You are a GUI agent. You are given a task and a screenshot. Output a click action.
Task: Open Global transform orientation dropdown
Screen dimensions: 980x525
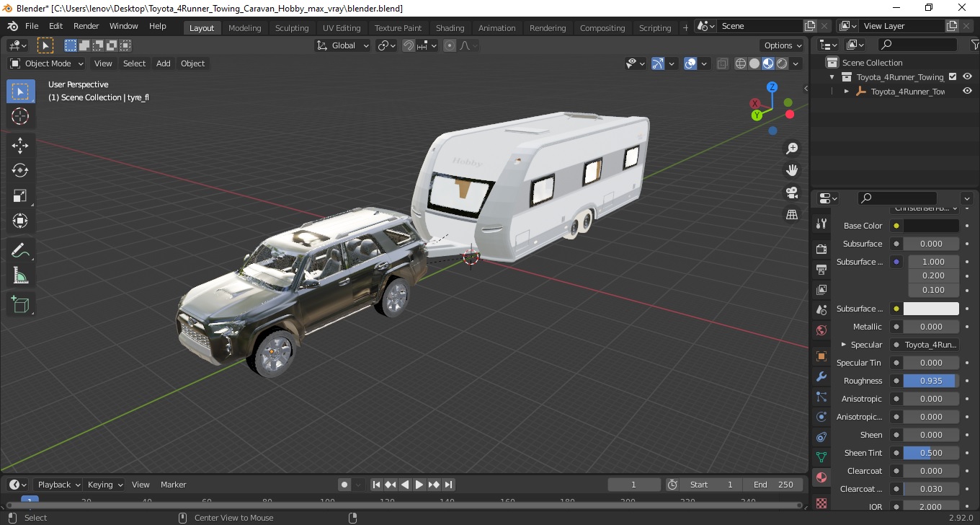pyautogui.click(x=343, y=45)
